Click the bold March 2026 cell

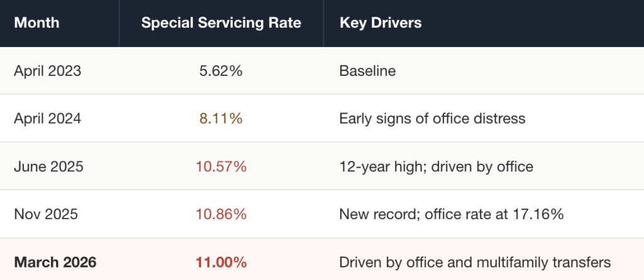click(x=55, y=262)
